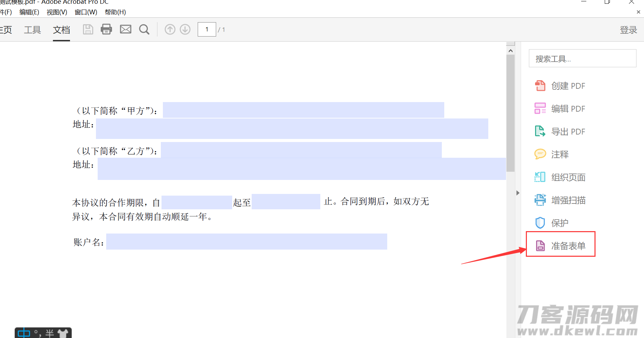The height and width of the screenshot is (338, 644).
Task: Click the 导出 PDF icon
Action: tap(540, 131)
